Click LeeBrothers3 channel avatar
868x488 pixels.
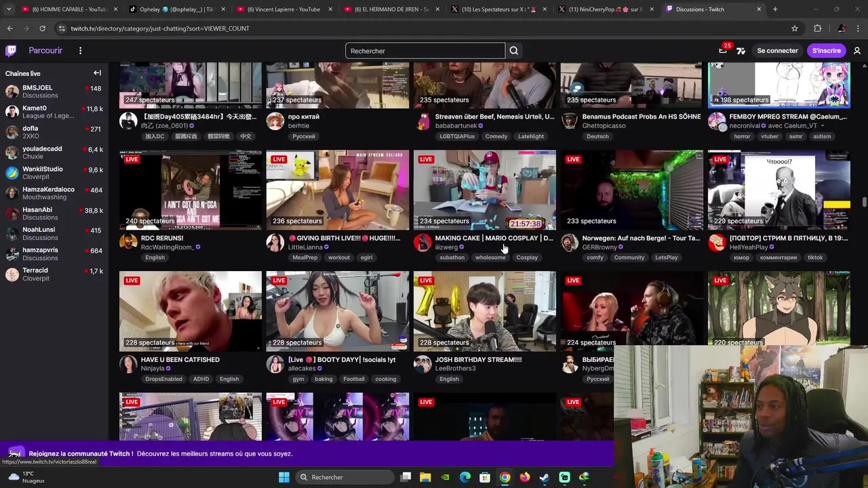tap(422, 364)
